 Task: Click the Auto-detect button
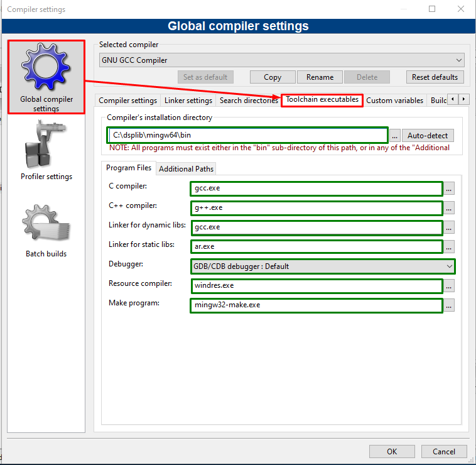(427, 136)
